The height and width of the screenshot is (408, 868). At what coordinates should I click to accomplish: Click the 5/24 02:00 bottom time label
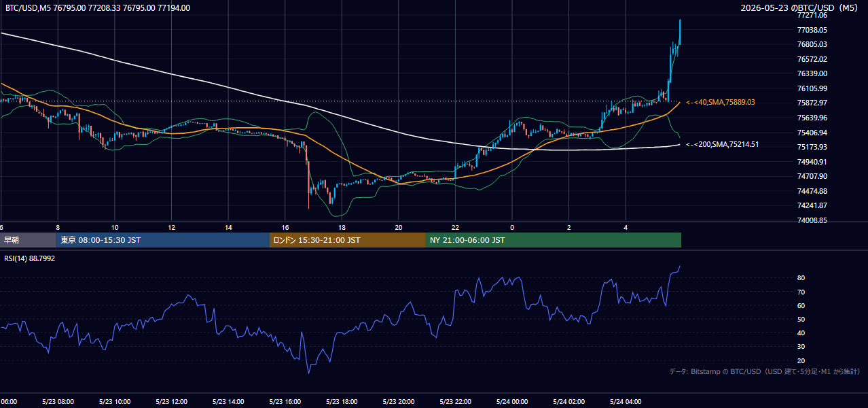click(568, 402)
